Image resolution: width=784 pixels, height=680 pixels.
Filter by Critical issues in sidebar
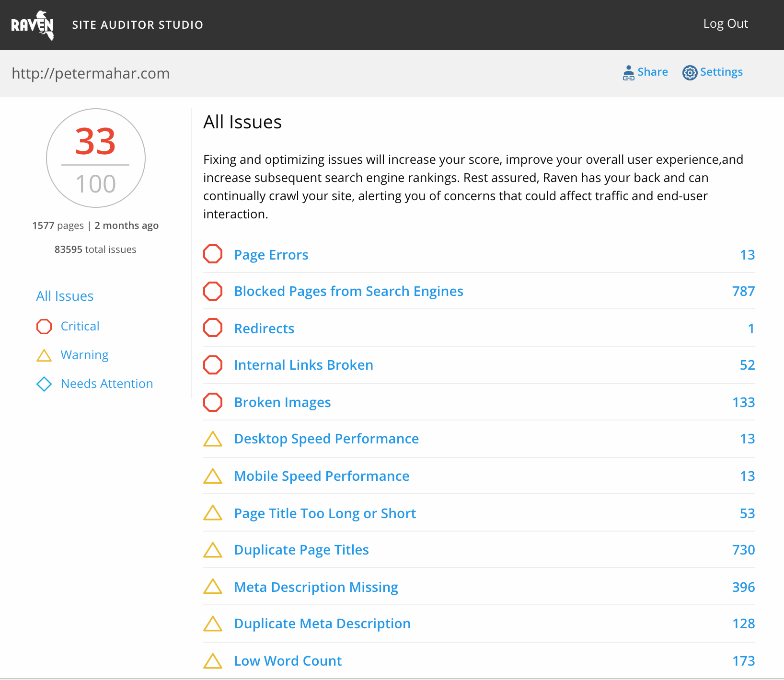coord(80,327)
